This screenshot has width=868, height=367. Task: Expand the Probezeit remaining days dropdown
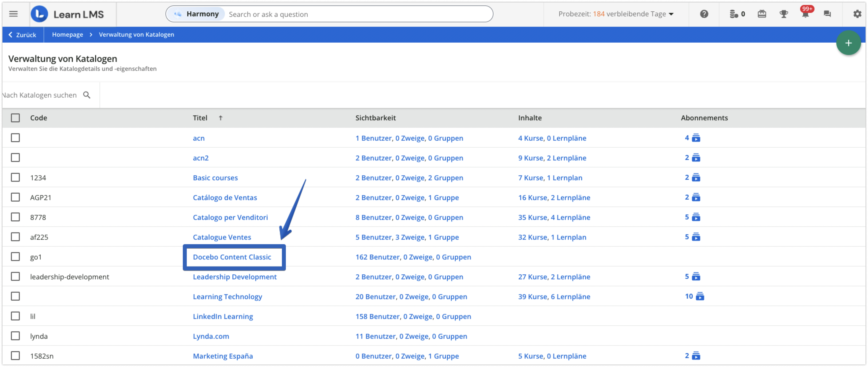(671, 14)
